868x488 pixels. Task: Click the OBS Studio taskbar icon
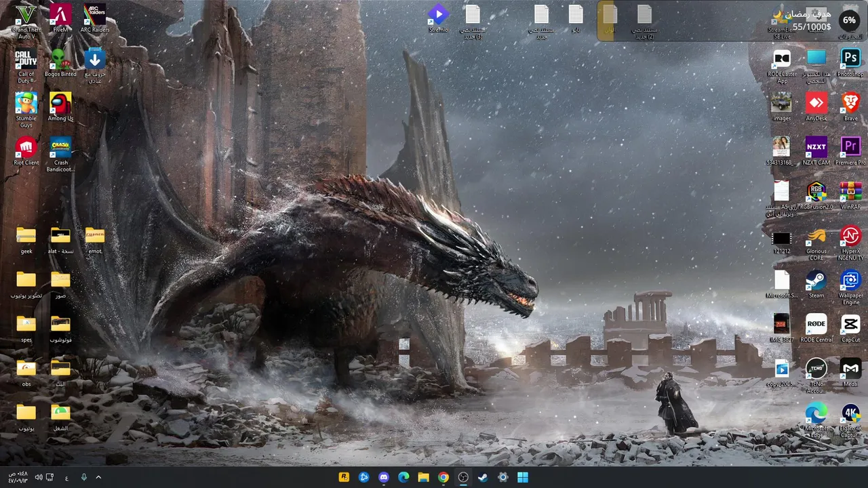463,477
